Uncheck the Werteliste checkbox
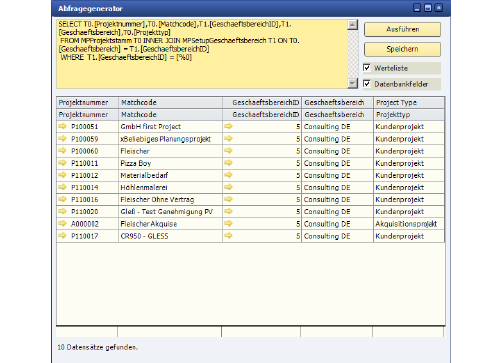Screen dimensions: 502x363 tap(367, 68)
